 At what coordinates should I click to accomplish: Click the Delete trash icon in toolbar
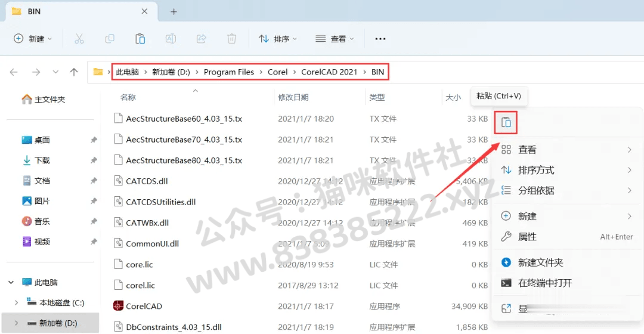231,39
